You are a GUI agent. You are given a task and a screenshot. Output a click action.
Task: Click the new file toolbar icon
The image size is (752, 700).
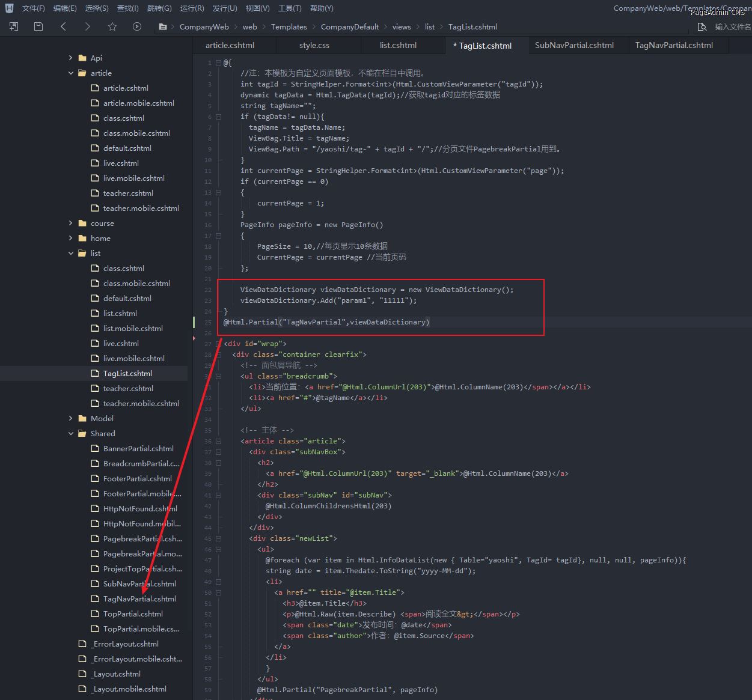click(x=14, y=26)
